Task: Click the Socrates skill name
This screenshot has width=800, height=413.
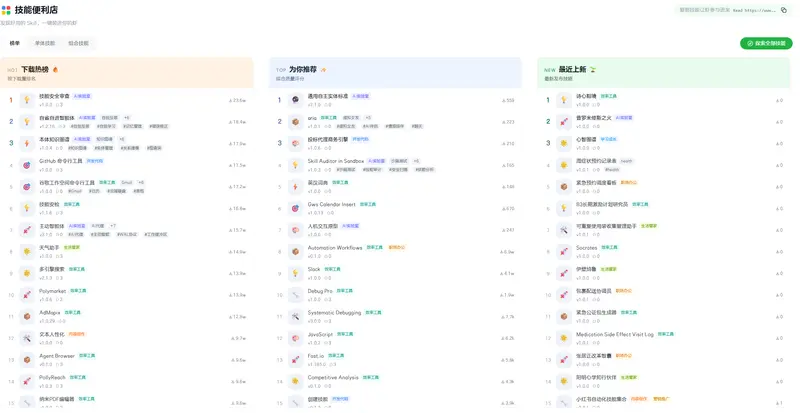Action: tap(587, 248)
